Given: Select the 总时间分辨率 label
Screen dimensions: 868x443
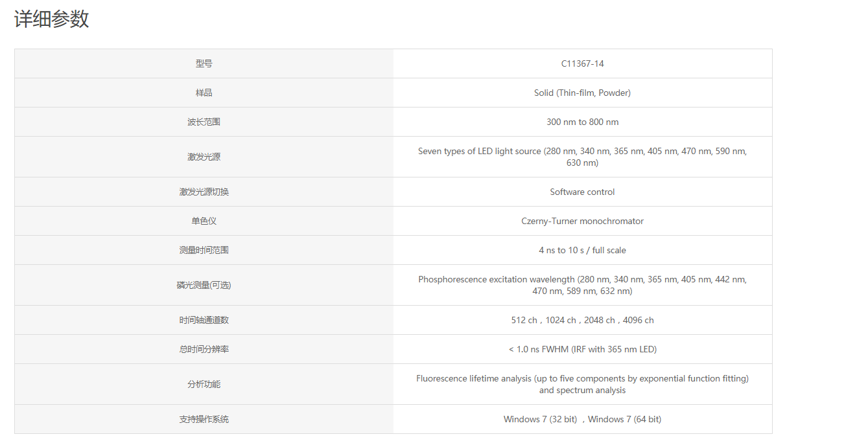Looking at the screenshot, I should pyautogui.click(x=204, y=349).
